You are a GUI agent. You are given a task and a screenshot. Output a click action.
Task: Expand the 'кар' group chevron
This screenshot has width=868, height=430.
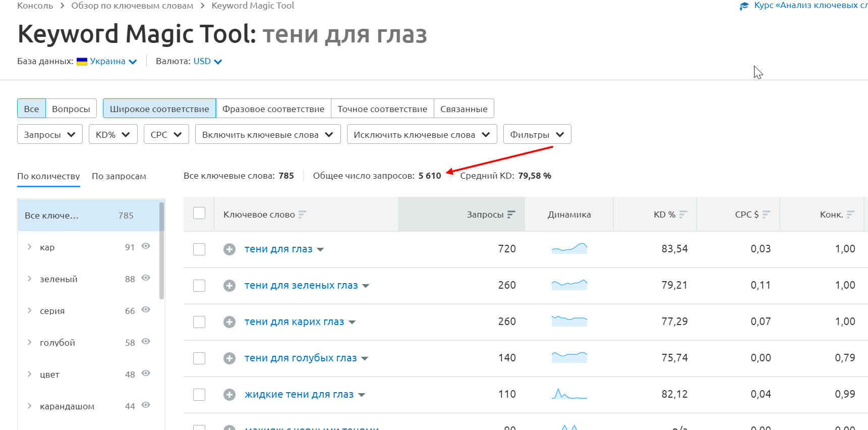point(29,247)
